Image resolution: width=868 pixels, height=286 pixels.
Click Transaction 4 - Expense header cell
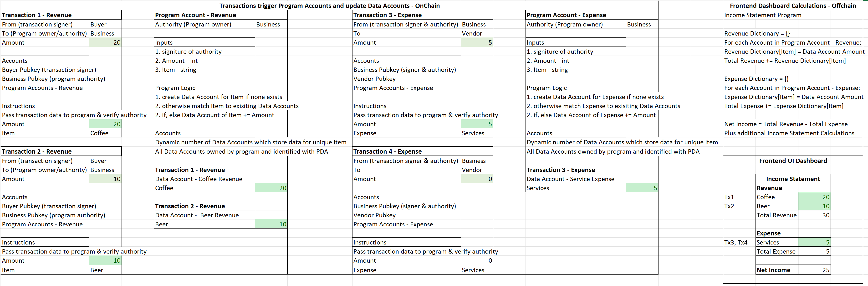(x=388, y=151)
